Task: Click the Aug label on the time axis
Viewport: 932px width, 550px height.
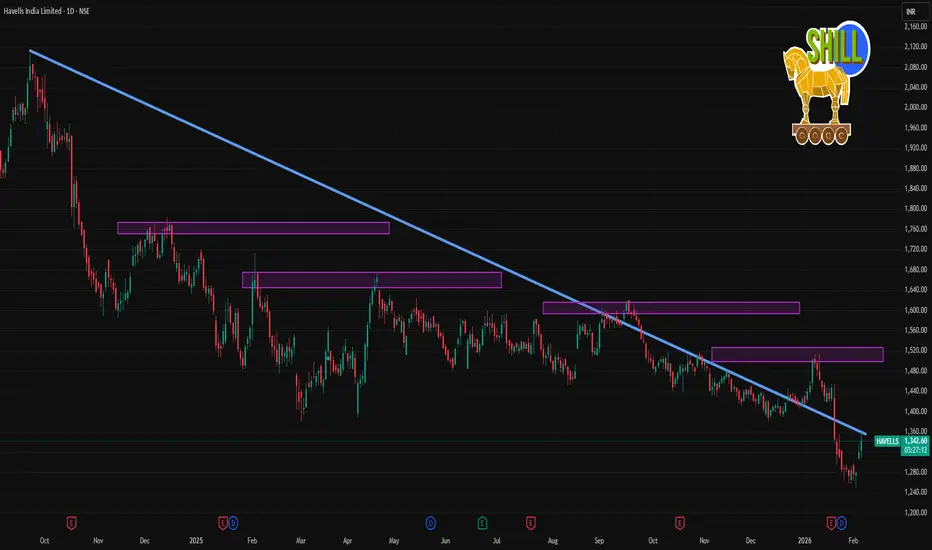Action: click(553, 540)
